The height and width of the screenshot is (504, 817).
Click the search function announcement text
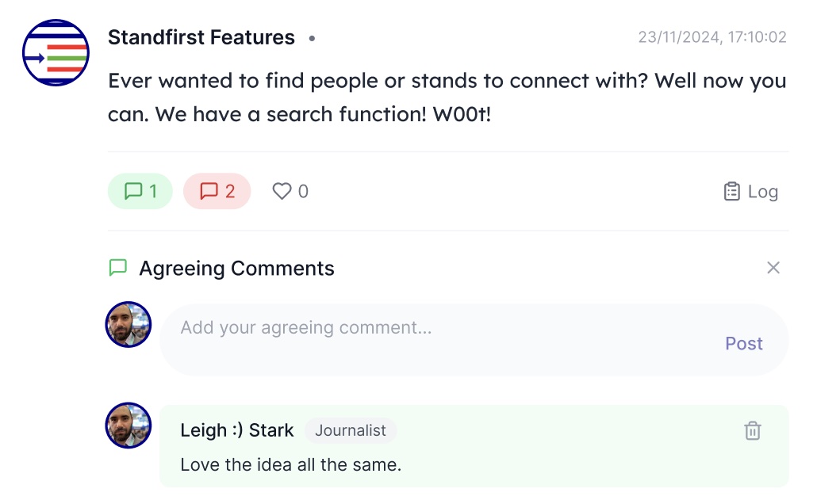click(x=447, y=97)
